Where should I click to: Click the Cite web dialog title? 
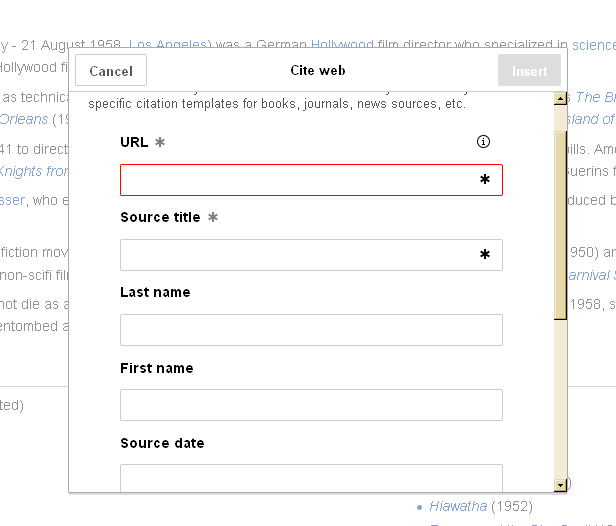317,71
